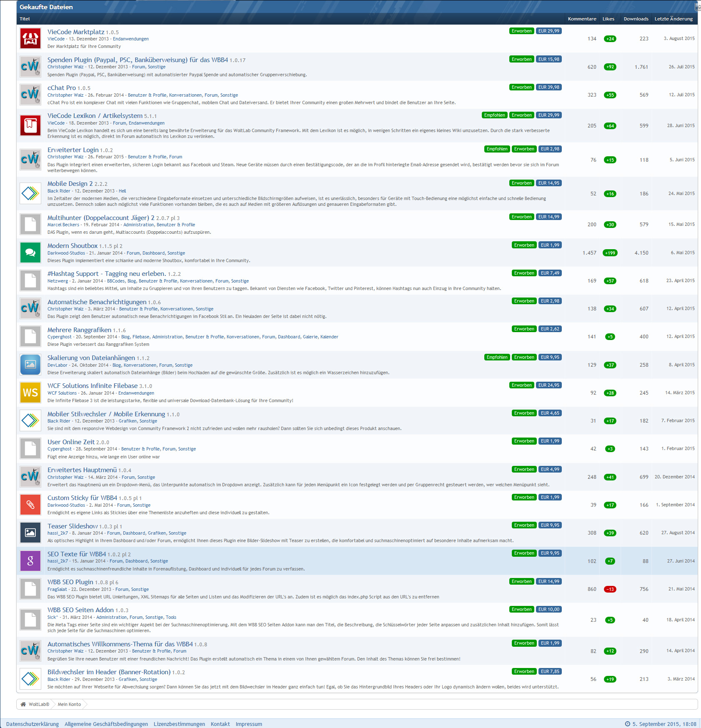The image size is (701, 728).
Task: Click the Teaser Slideshow dark image icon
Action: click(x=30, y=533)
